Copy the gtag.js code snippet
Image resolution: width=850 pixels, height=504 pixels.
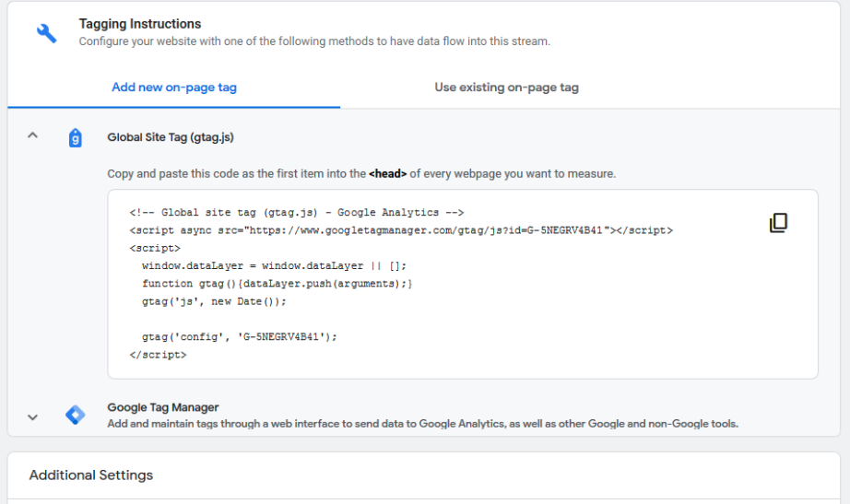click(x=779, y=223)
